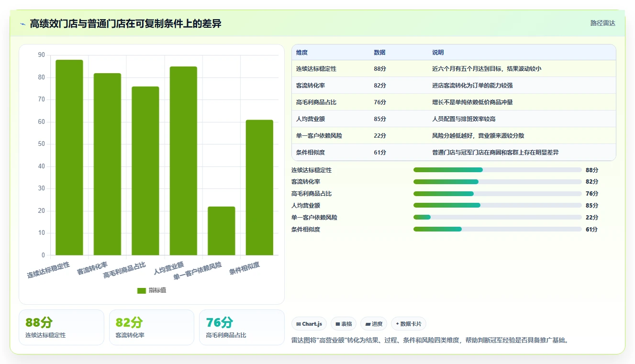Click description 人员配置与排班效率较高

[x=464, y=119]
